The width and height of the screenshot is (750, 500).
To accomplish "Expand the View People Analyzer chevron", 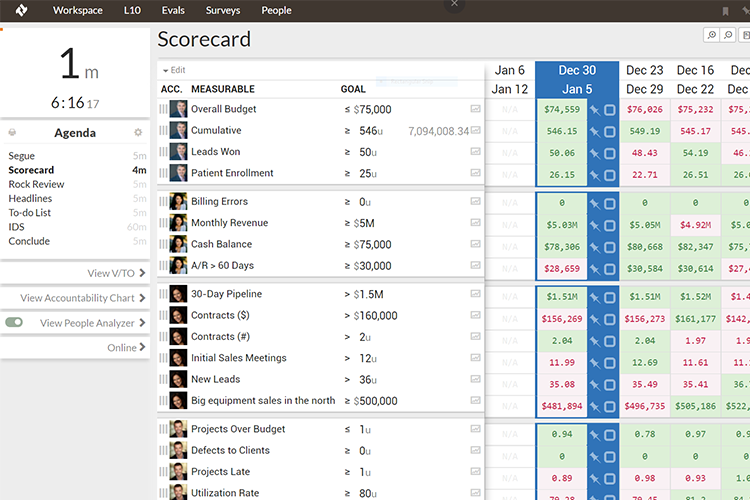I will pos(142,322).
